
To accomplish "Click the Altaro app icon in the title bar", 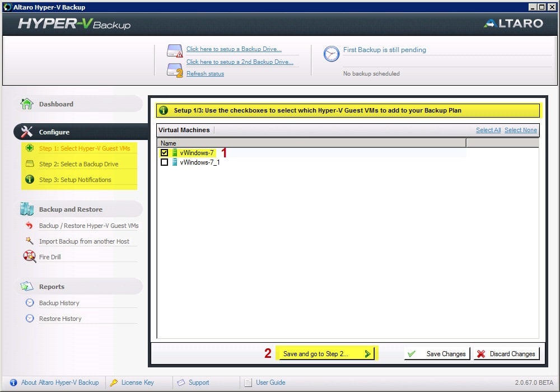I will 7,7.
